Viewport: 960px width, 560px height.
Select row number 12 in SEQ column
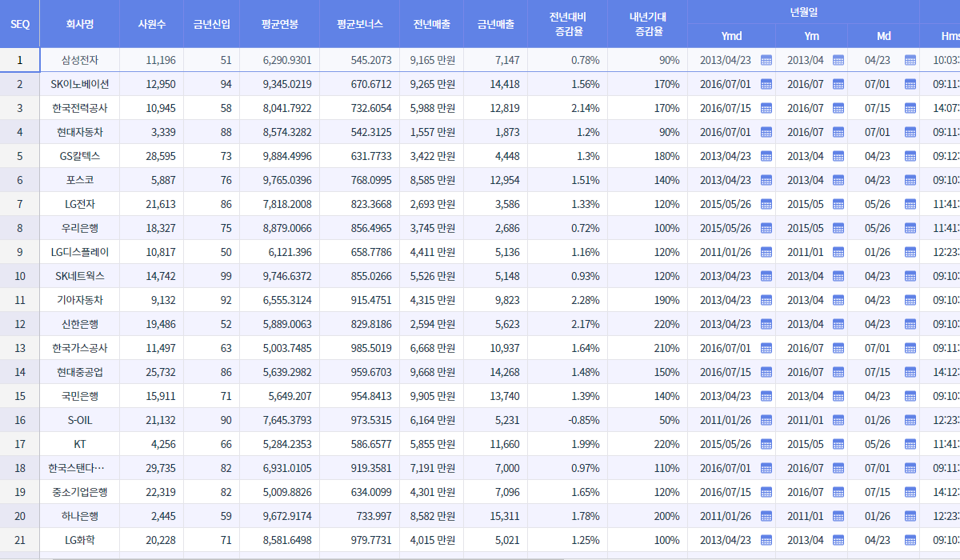[20, 324]
